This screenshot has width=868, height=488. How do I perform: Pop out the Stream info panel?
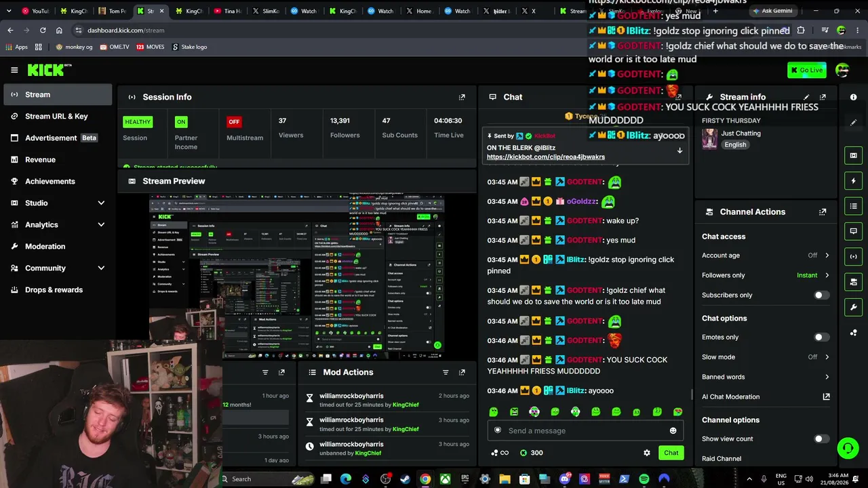click(823, 97)
